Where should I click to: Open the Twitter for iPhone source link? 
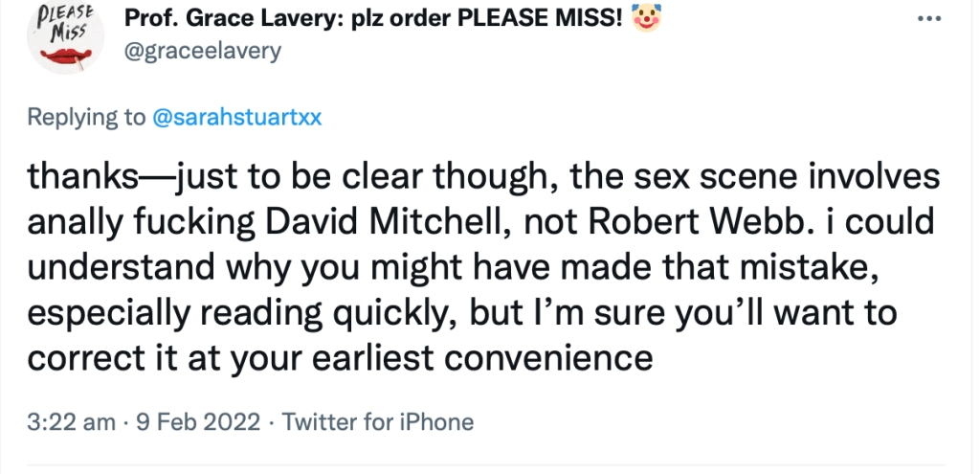point(378,421)
